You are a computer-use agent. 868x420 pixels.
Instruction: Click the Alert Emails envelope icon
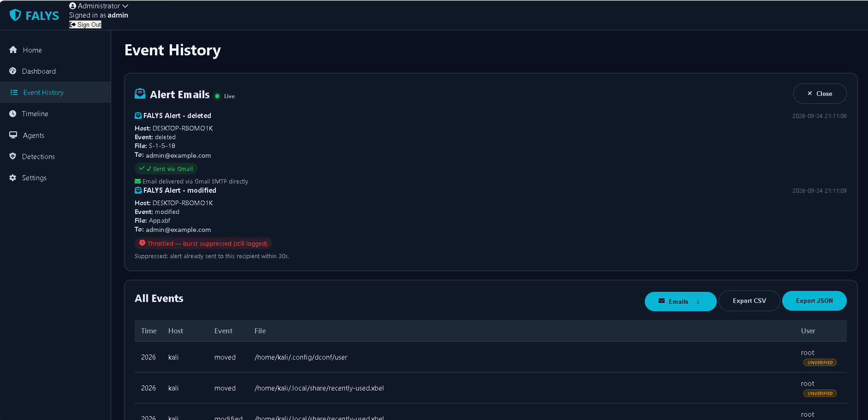(140, 94)
